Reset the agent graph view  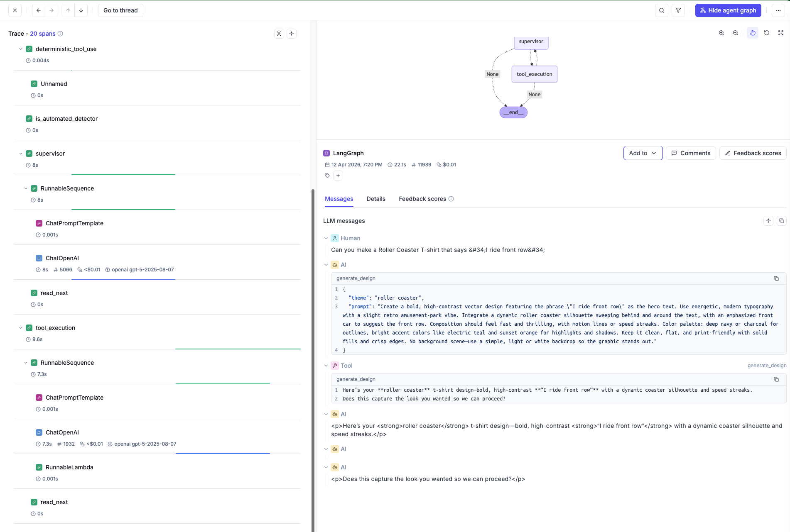767,33
